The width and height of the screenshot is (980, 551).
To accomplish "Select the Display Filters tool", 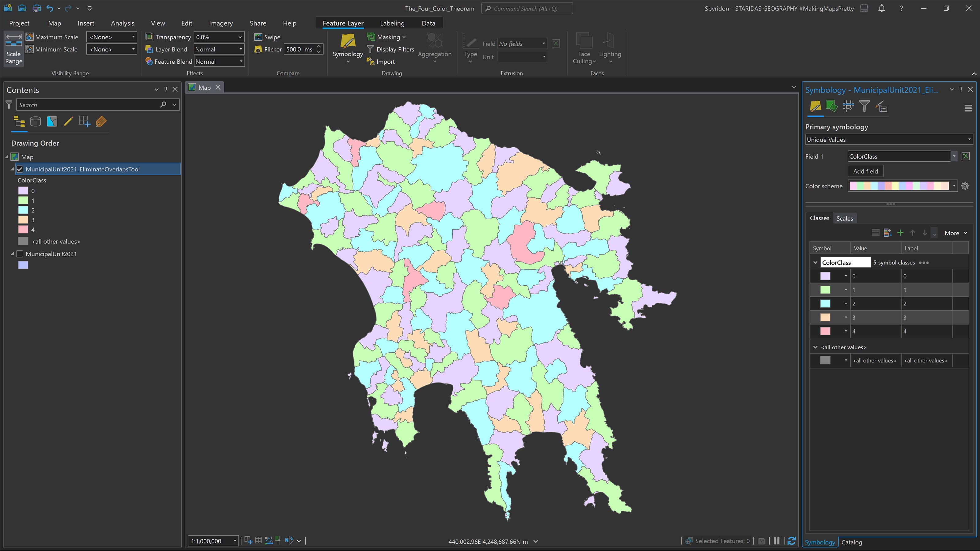I will (390, 49).
